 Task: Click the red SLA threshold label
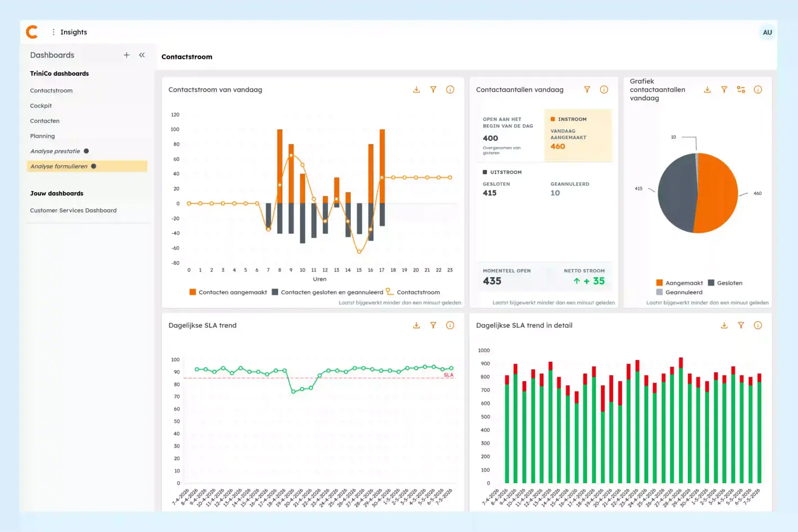(448, 375)
